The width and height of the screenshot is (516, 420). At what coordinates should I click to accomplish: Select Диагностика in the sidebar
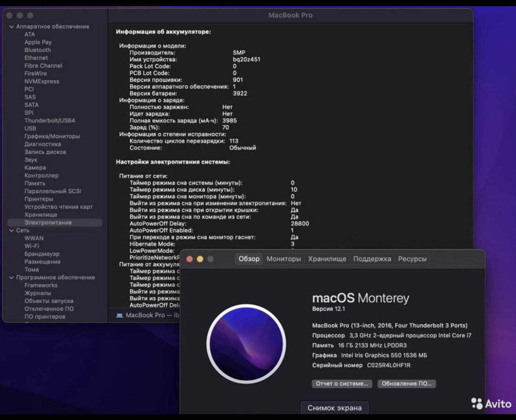coord(42,144)
